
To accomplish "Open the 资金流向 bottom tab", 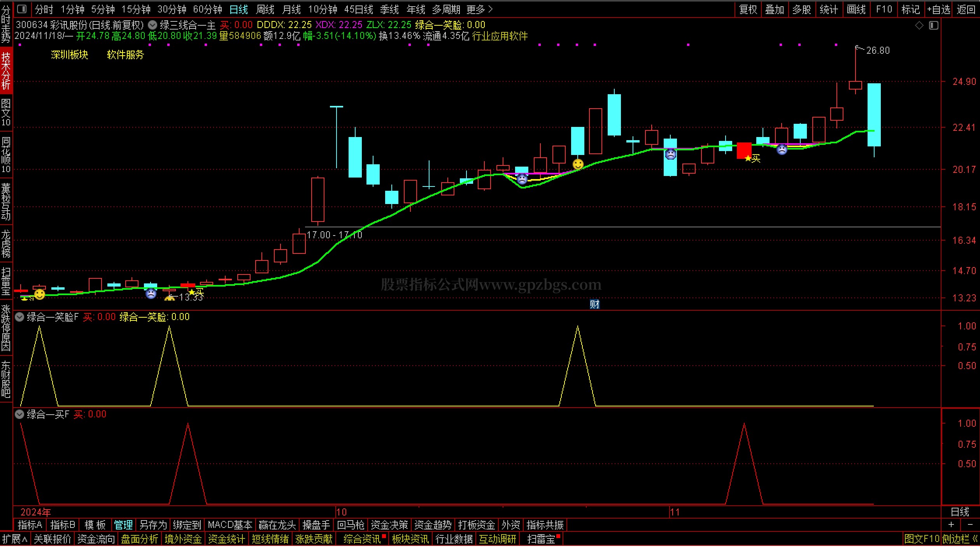I will pyautogui.click(x=96, y=539).
